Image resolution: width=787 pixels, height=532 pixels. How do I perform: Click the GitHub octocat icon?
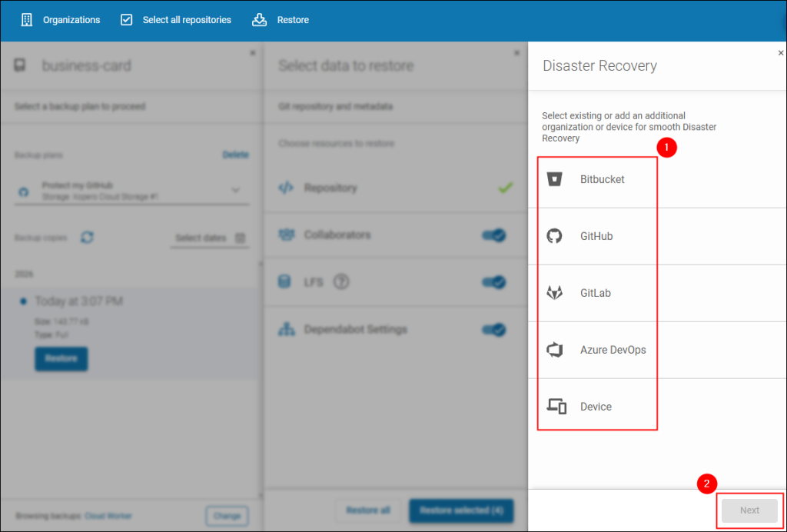[555, 236]
